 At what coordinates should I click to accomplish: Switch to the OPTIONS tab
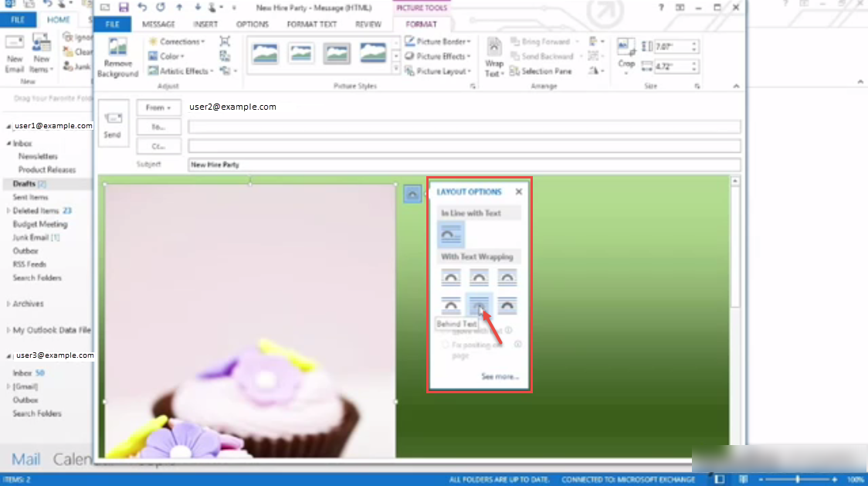click(253, 25)
